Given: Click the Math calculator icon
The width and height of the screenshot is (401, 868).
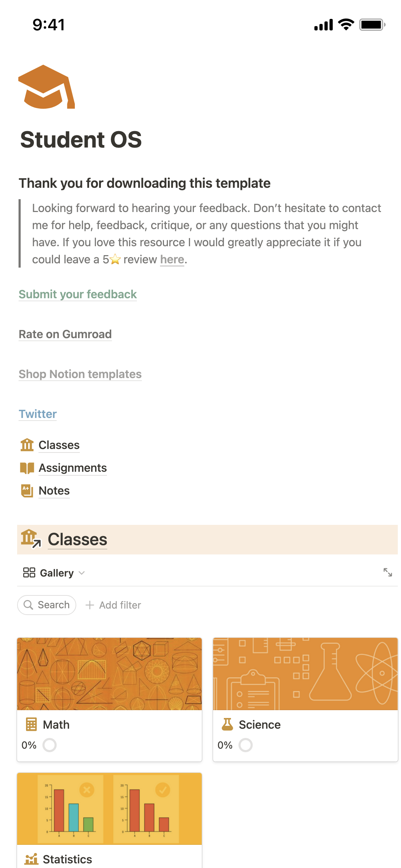Looking at the screenshot, I should point(31,724).
